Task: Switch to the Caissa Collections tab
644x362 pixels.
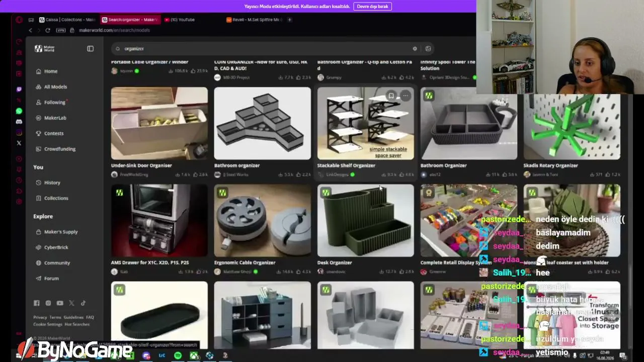Action: [67, 20]
